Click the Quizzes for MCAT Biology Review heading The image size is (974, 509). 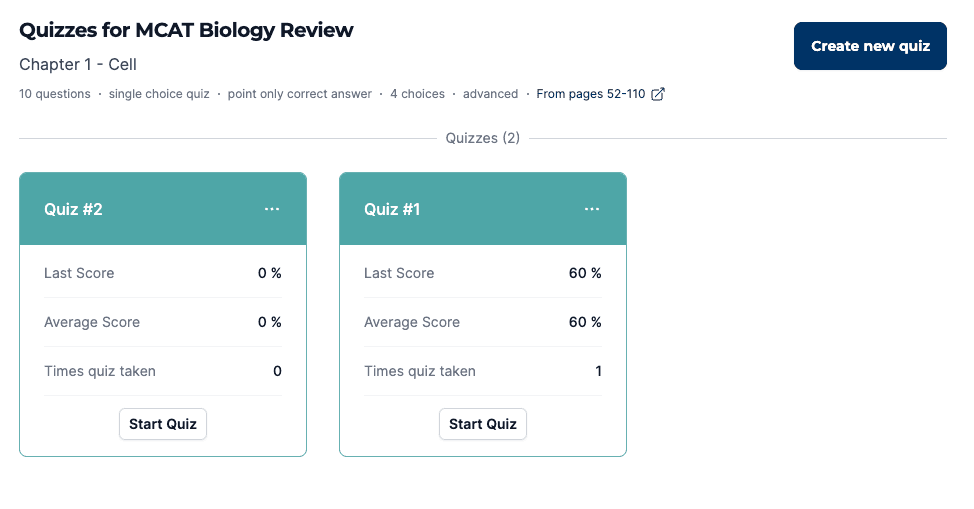[x=186, y=30]
